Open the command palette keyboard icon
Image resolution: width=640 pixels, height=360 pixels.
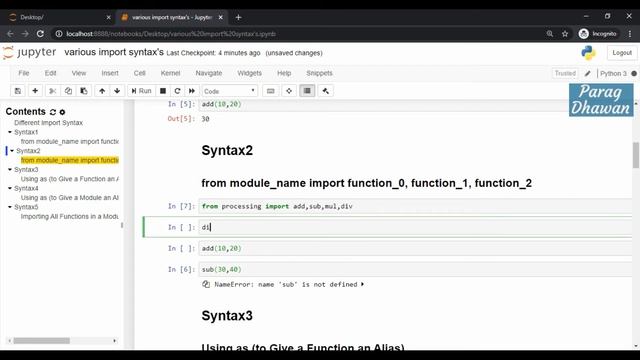(x=271, y=91)
